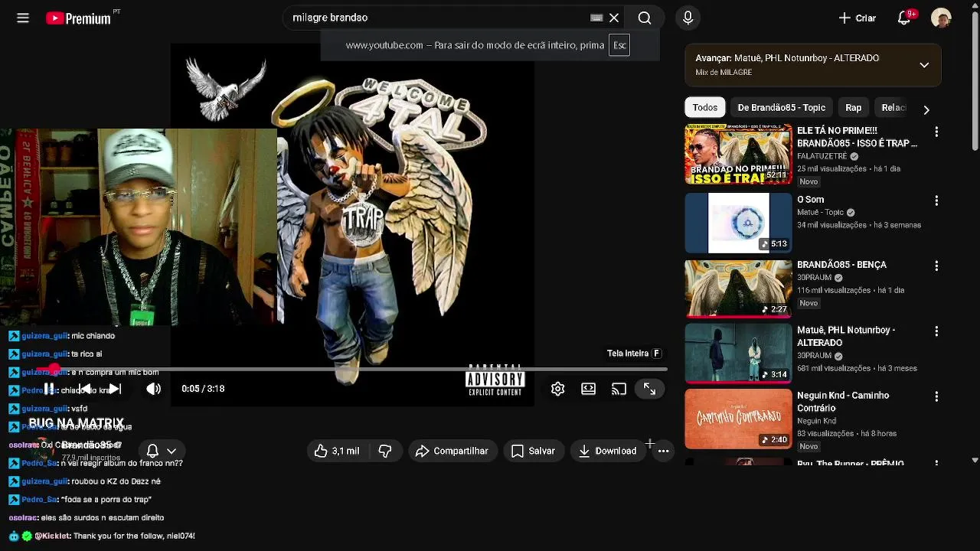This screenshot has width=980, height=551.
Task: Select the 'De Brandão85 - Topic' chip
Action: pos(781,108)
